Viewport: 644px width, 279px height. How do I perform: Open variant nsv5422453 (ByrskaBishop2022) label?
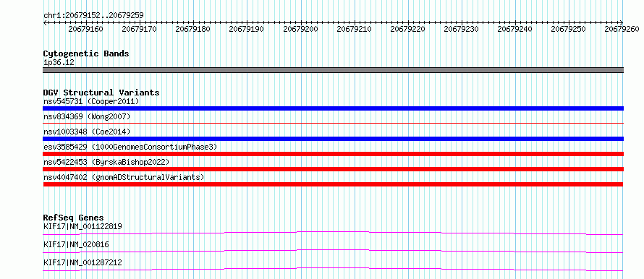pyautogui.click(x=106, y=162)
